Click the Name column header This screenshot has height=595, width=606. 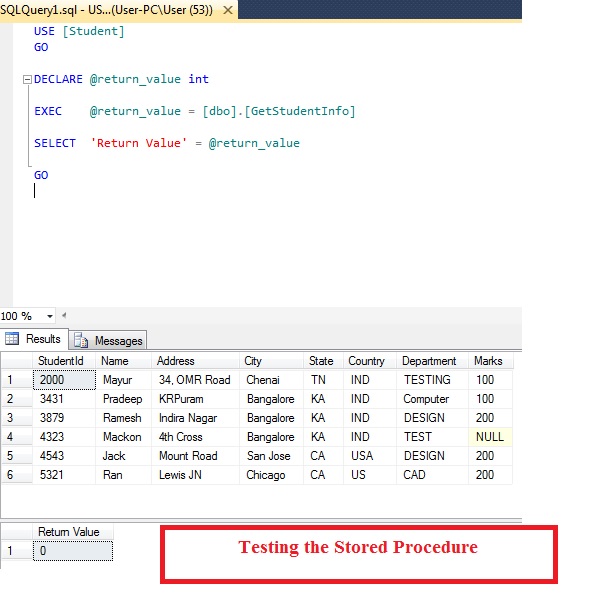point(123,361)
